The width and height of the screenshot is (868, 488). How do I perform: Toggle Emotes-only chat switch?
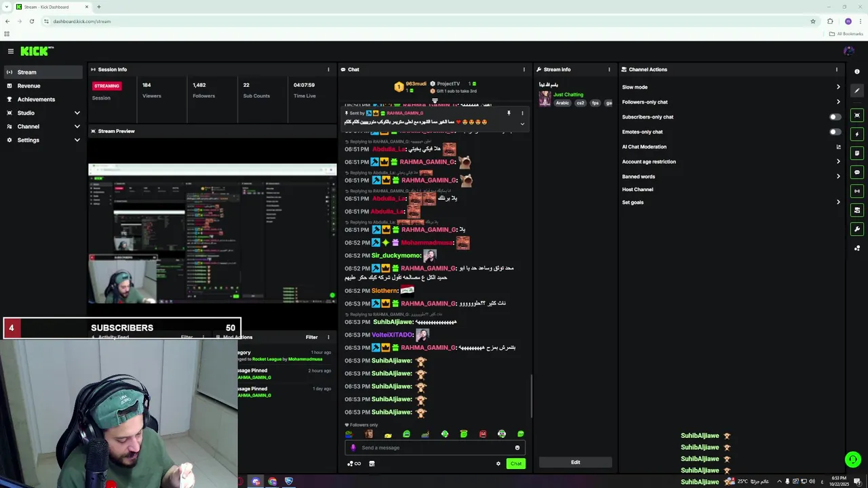pyautogui.click(x=835, y=131)
